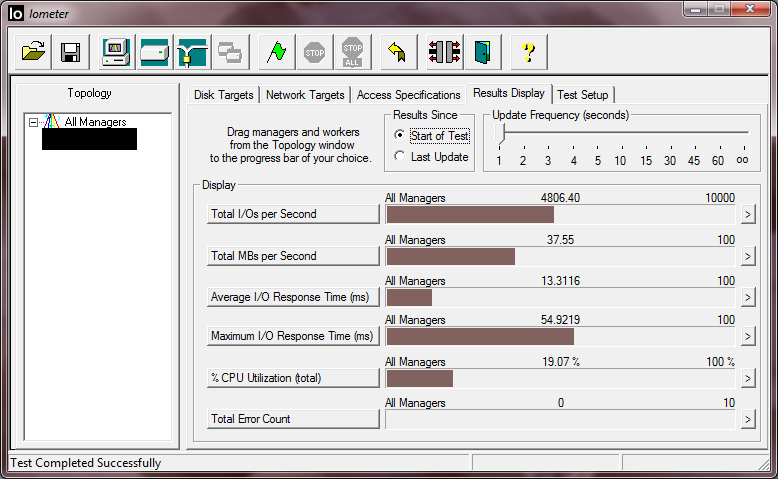Screen dimensions: 778x479
Task: Open arrow menu for Total Error Count
Action: pyautogui.click(x=748, y=420)
